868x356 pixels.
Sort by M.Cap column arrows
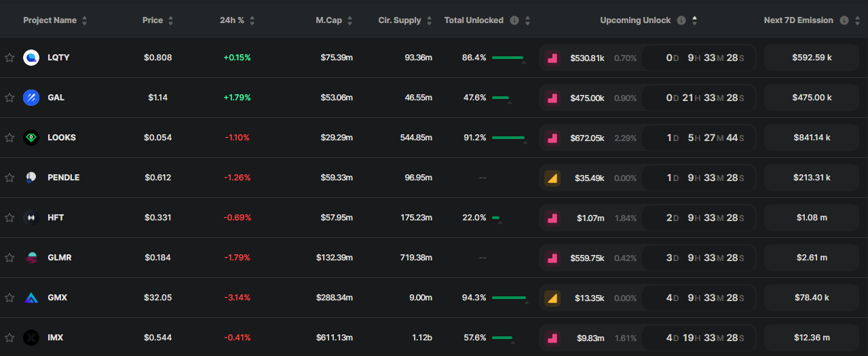coord(350,20)
